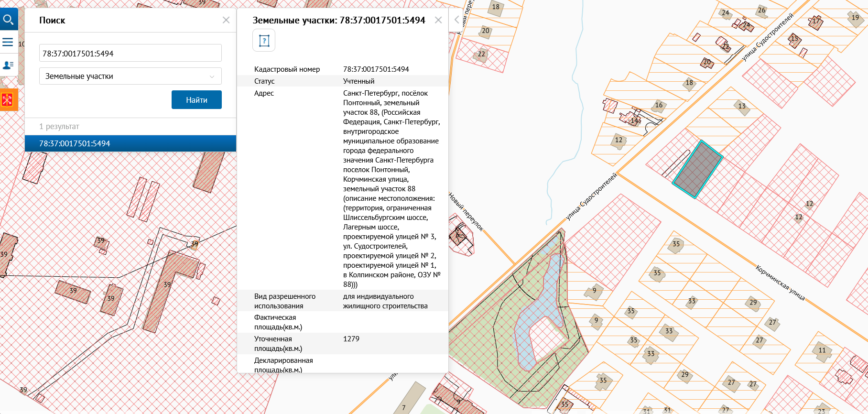Click the cadastral number search field
This screenshot has height=414, width=868.
tap(130, 53)
